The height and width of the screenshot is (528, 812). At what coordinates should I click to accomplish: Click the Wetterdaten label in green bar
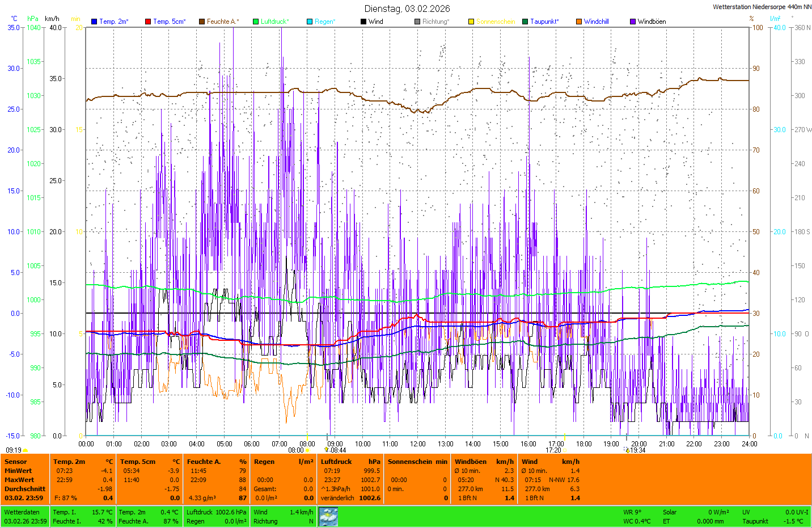(22, 512)
